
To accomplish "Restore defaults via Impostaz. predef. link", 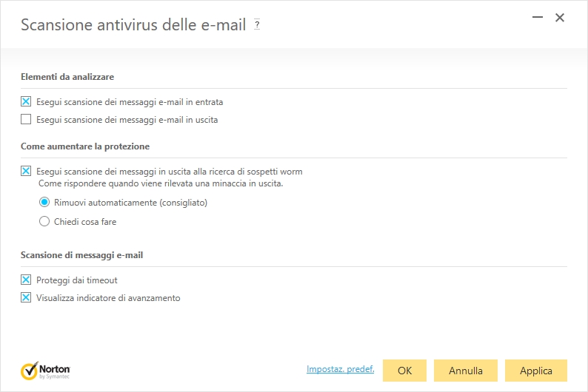I will click(x=340, y=369).
